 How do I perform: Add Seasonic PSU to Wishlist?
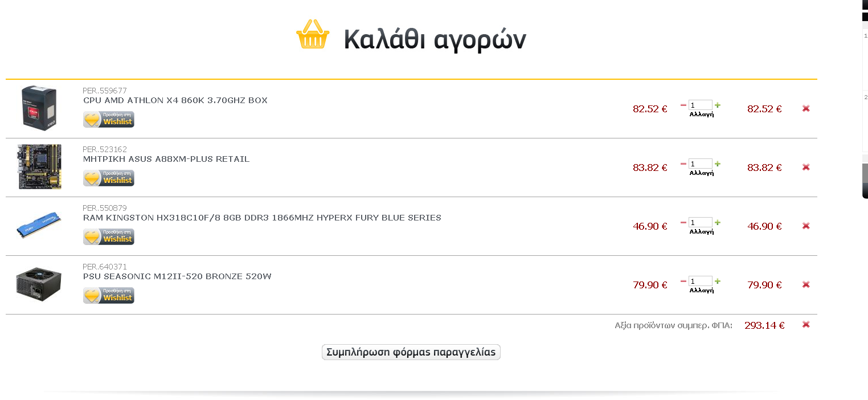pos(109,295)
